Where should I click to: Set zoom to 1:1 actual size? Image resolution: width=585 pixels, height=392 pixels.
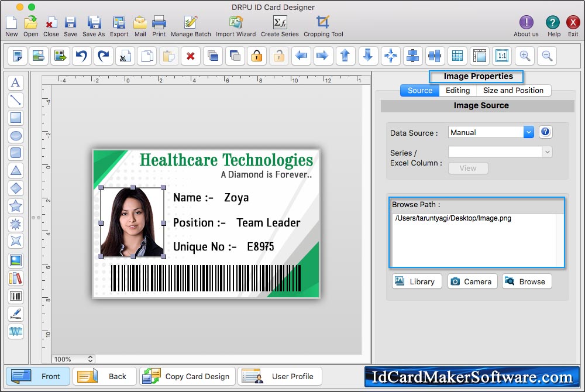(x=502, y=56)
